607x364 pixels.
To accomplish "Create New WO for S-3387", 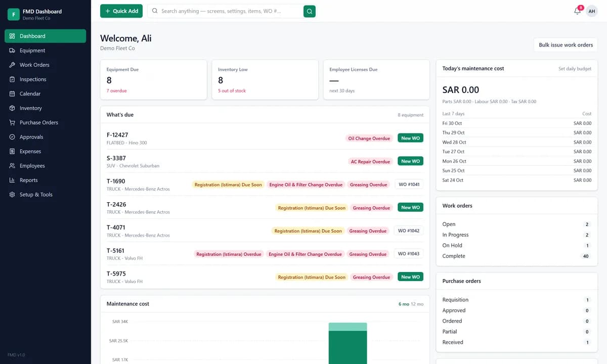I will tap(410, 161).
